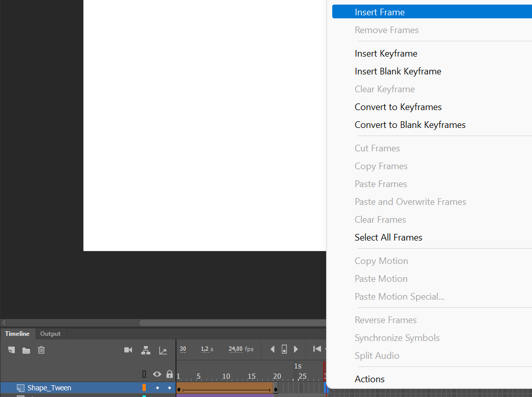Delete the selected layer via trash icon

(x=41, y=350)
